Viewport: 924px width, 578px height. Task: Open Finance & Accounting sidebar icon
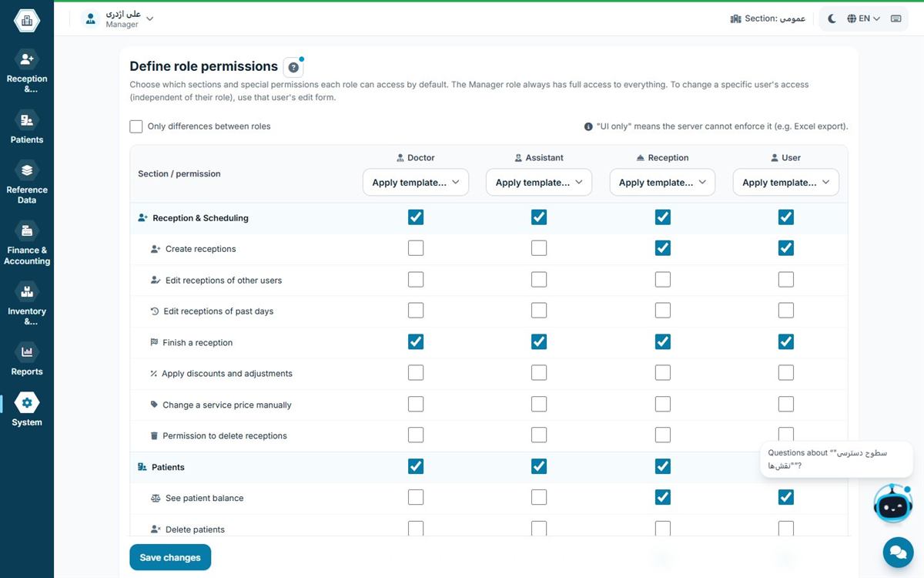coord(27,230)
